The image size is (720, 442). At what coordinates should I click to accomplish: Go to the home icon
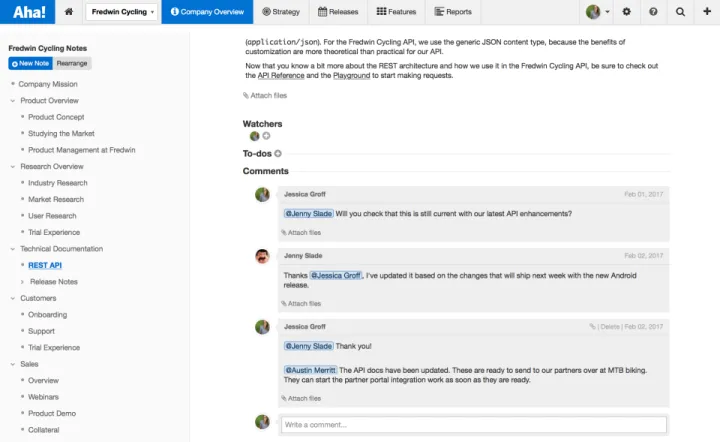tap(69, 11)
